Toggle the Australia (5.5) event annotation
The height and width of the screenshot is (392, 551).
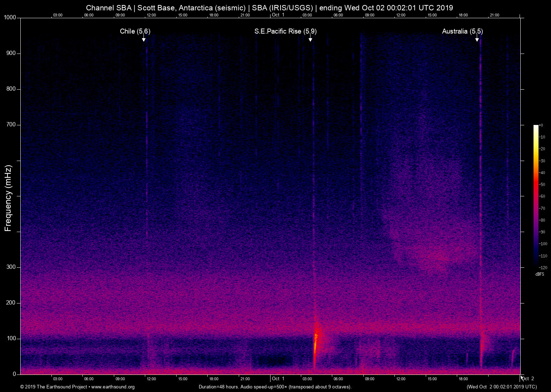pos(462,31)
